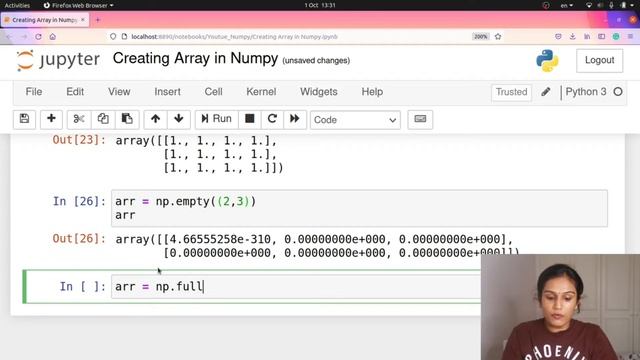Screen dimensions: 640x360
Task: Restart kernel and run all fast-forward icon
Action: 295,119
